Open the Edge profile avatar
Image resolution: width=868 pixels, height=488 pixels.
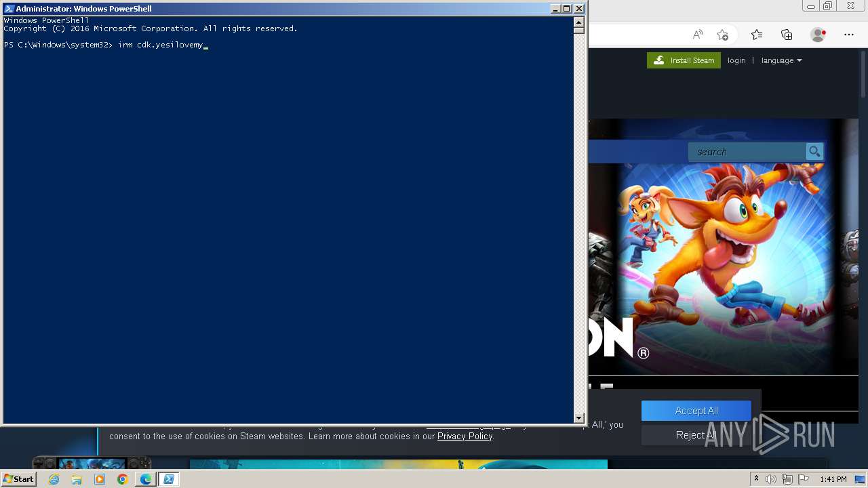point(818,35)
